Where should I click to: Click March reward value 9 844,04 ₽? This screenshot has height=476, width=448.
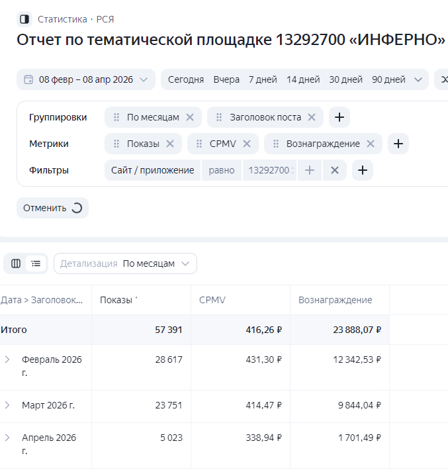coord(360,405)
